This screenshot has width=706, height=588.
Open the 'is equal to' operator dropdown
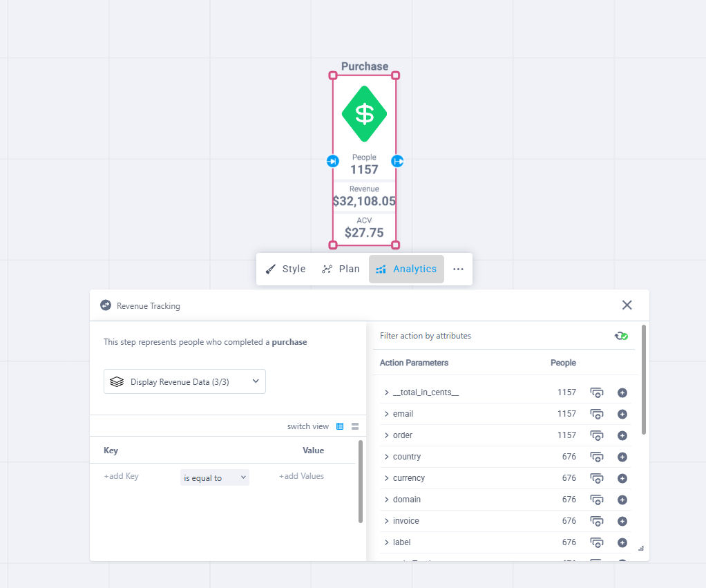point(214,477)
